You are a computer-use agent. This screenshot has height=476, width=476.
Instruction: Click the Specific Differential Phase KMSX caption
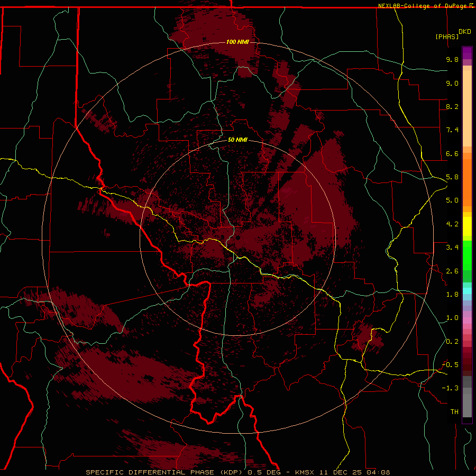237,472
